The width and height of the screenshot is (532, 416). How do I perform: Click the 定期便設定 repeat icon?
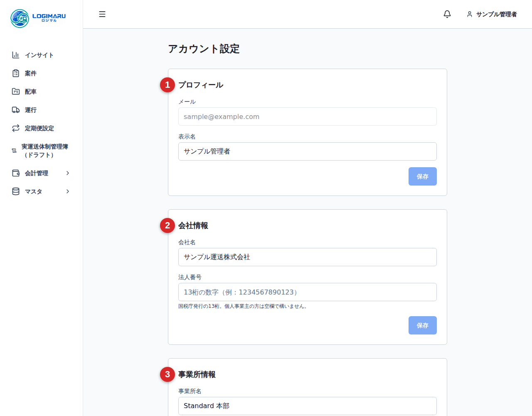(x=16, y=128)
